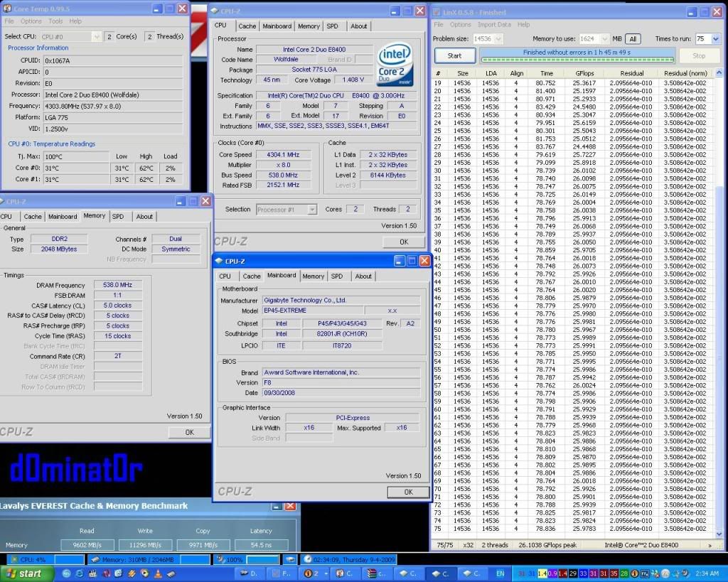This screenshot has width=728, height=582.
Task: Click the memory chip icon in Quick Launch
Action: pyautogui.click(x=171, y=573)
